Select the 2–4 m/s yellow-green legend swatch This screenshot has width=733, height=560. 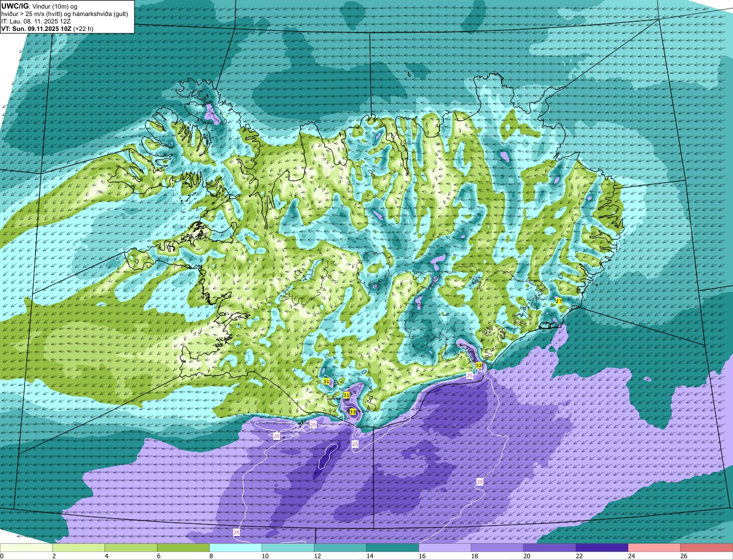(x=78, y=548)
